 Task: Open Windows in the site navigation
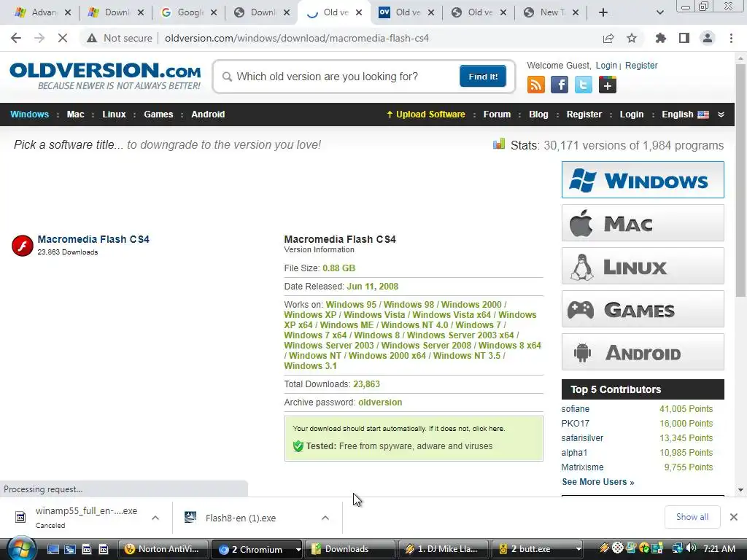pyautogui.click(x=29, y=114)
